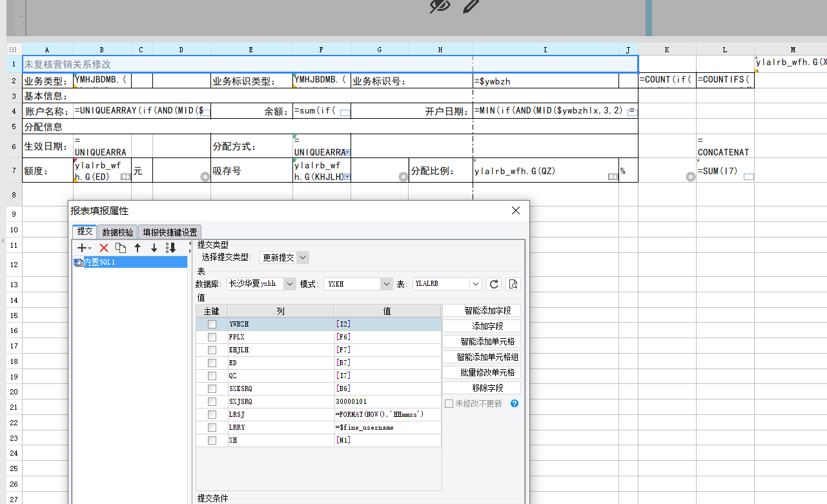Select column header I

[x=546, y=49]
